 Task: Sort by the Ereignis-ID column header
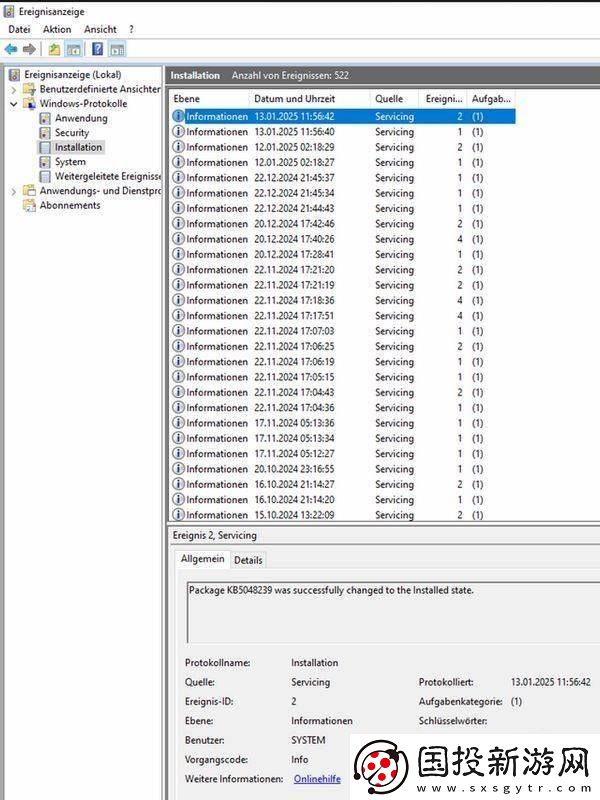[x=443, y=98]
